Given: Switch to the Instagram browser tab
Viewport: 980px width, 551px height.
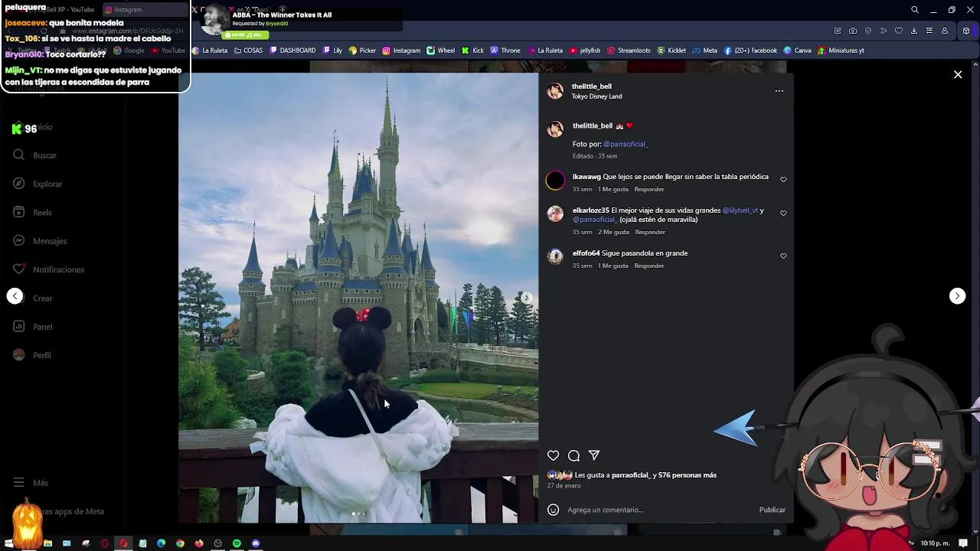Looking at the screenshot, I should 145,10.
